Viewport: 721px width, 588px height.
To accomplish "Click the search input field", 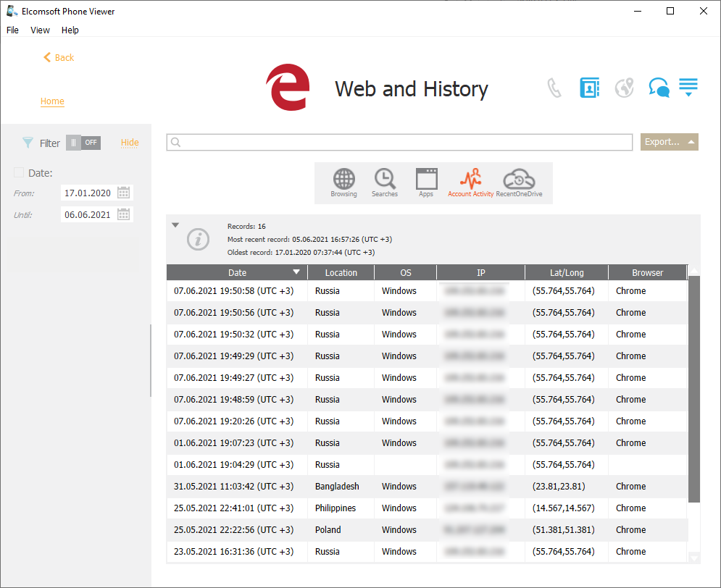I will pyautogui.click(x=399, y=143).
